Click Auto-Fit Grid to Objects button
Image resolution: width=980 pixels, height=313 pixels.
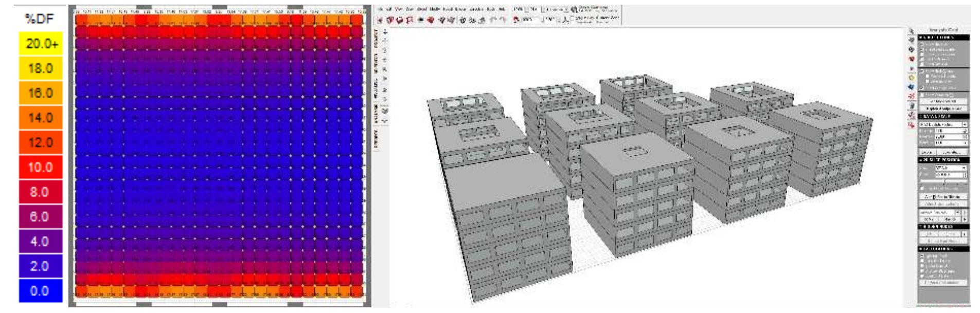click(x=943, y=197)
